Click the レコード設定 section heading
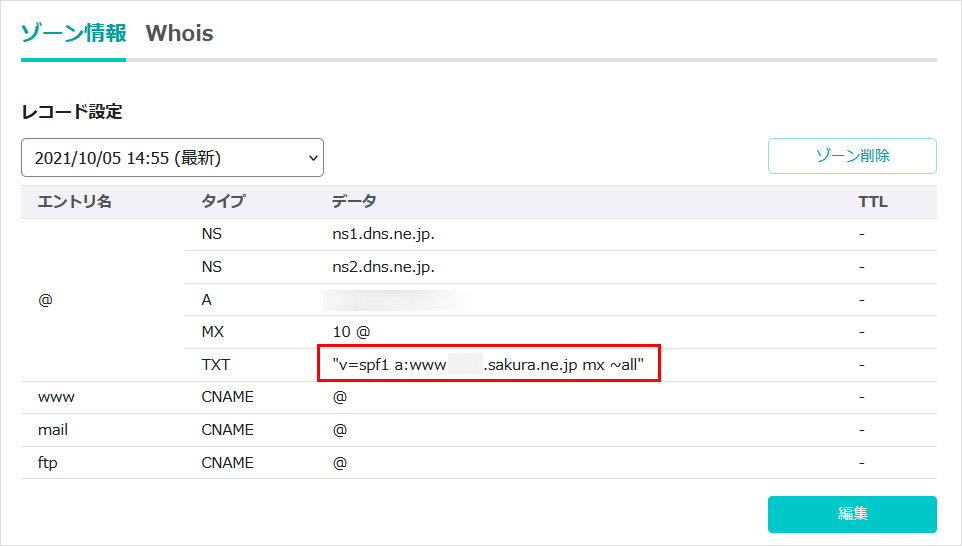 click(x=72, y=112)
